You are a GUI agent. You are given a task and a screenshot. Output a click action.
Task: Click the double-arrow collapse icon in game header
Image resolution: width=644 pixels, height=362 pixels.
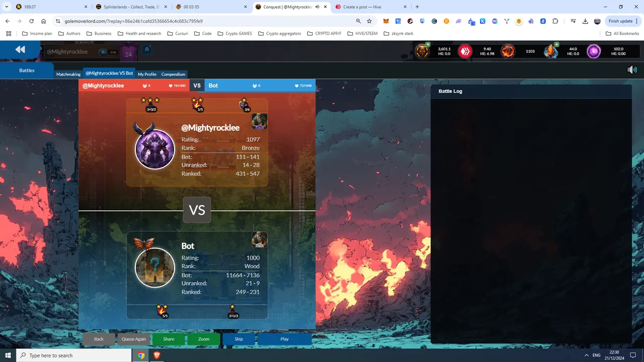click(20, 49)
